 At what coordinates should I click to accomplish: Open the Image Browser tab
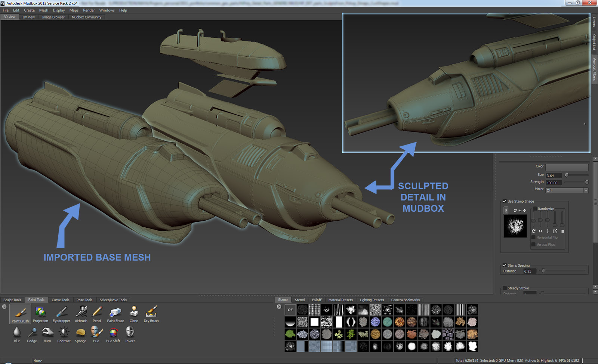click(53, 17)
